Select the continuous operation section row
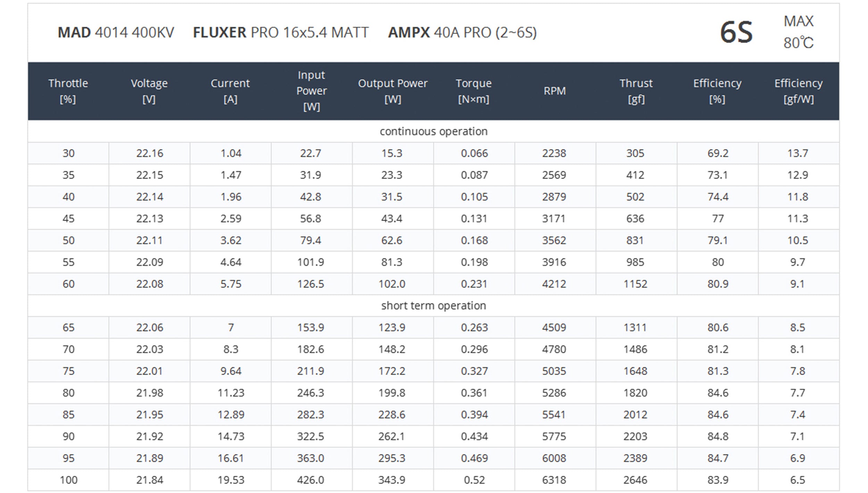Viewport: 868px width, 493px height. point(434,131)
